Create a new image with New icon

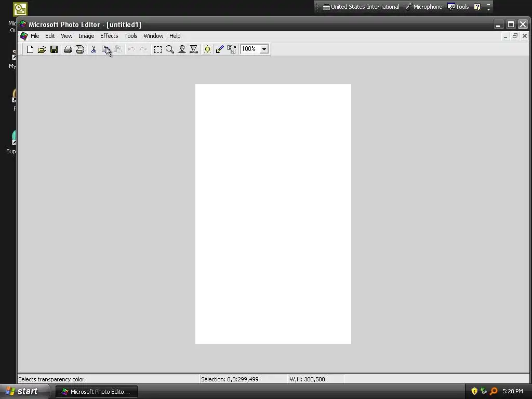pyautogui.click(x=30, y=49)
